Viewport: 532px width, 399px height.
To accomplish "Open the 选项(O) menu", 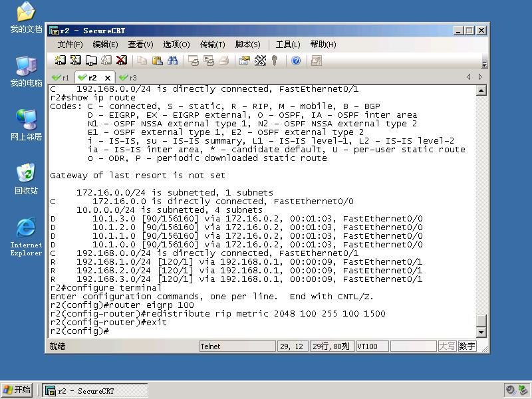I will coord(176,45).
